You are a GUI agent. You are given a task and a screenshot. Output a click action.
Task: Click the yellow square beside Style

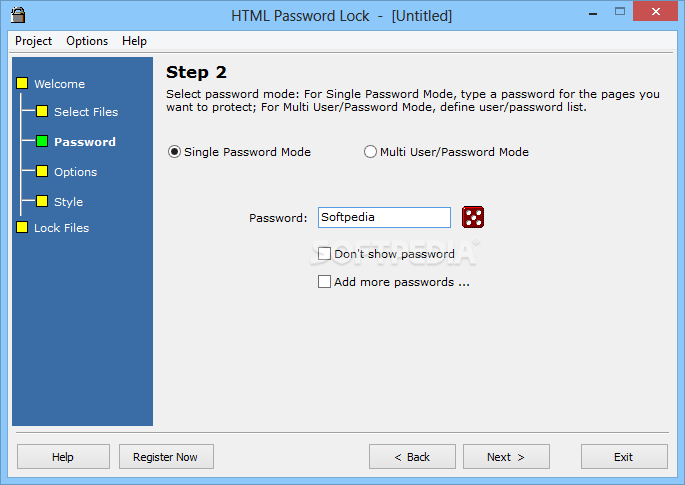(x=42, y=201)
